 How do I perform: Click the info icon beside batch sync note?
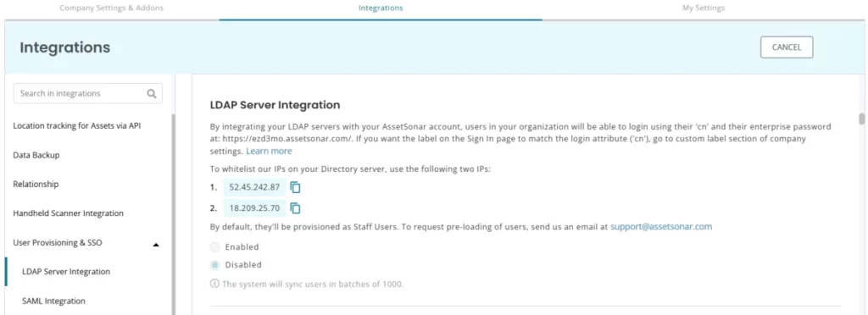pos(214,284)
